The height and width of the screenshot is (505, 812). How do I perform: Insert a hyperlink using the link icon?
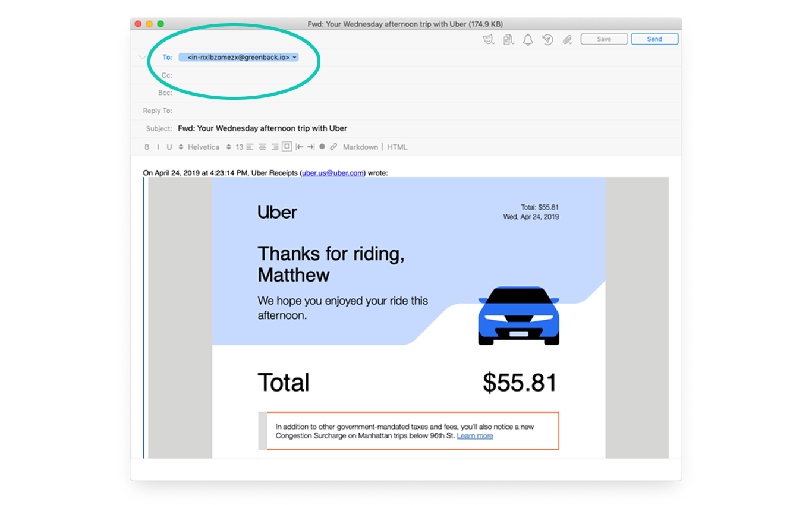tap(333, 147)
